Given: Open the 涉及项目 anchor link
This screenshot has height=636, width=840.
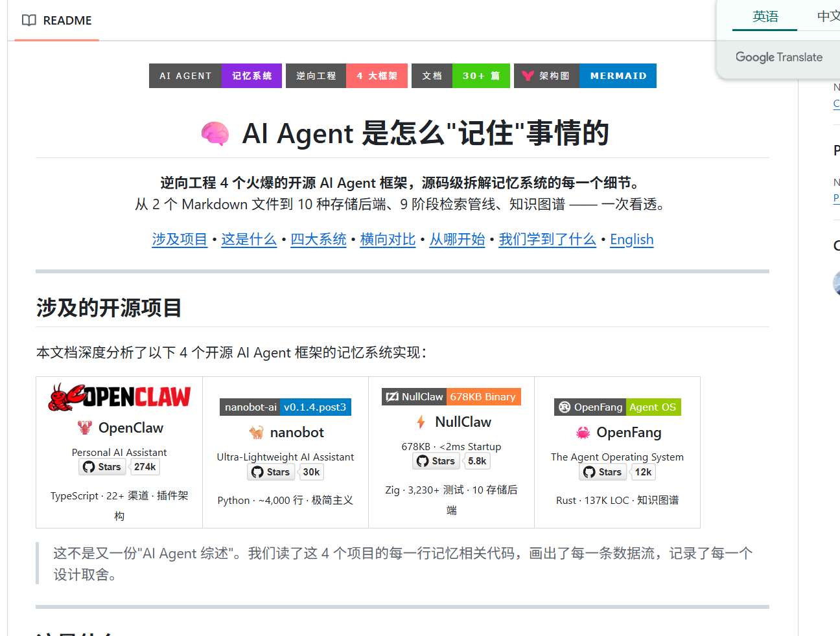Looking at the screenshot, I should [180, 239].
